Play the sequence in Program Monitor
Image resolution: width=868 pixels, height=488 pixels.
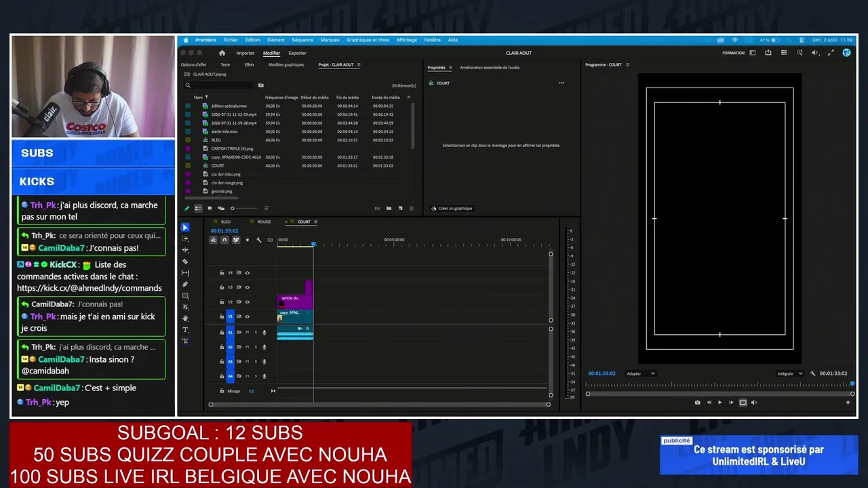pos(720,403)
